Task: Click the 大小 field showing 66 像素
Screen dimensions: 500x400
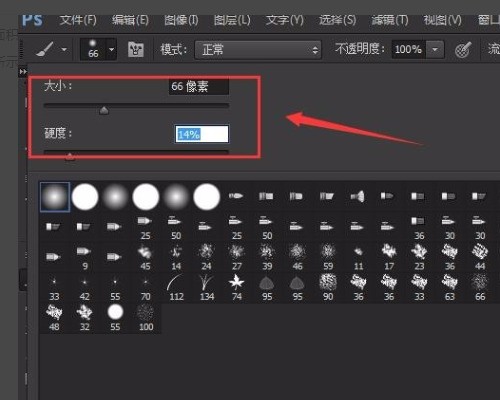Action: tap(199, 87)
